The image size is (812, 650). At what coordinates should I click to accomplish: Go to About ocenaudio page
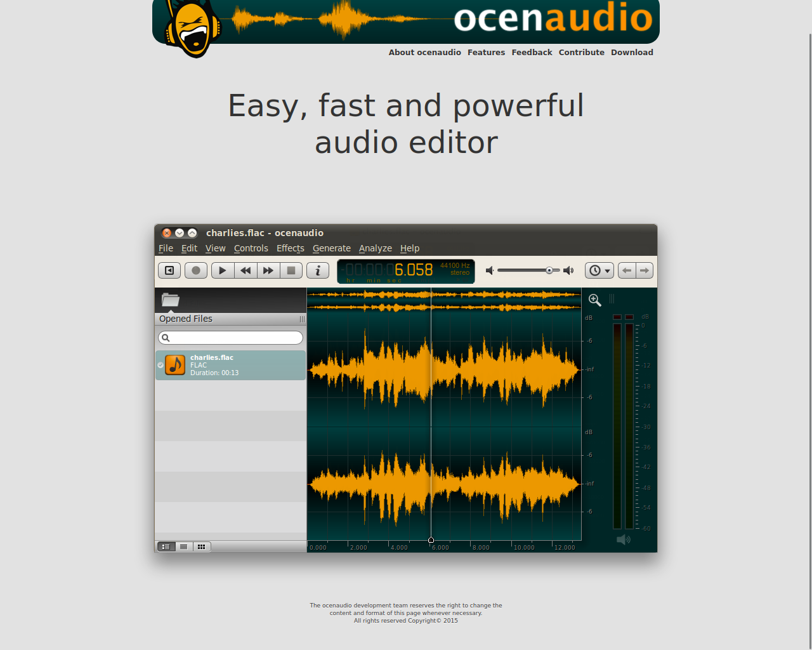[x=425, y=53]
